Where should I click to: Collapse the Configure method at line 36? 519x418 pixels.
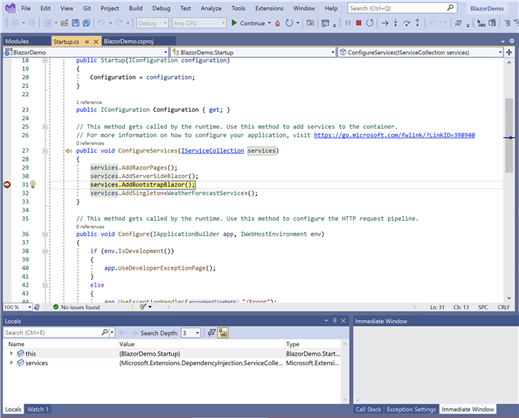45,234
